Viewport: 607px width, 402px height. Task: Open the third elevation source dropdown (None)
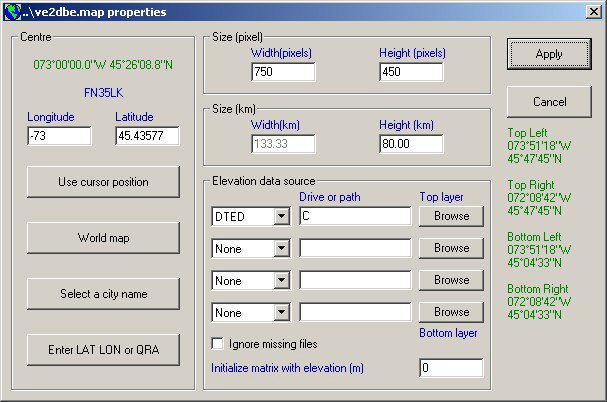point(282,280)
